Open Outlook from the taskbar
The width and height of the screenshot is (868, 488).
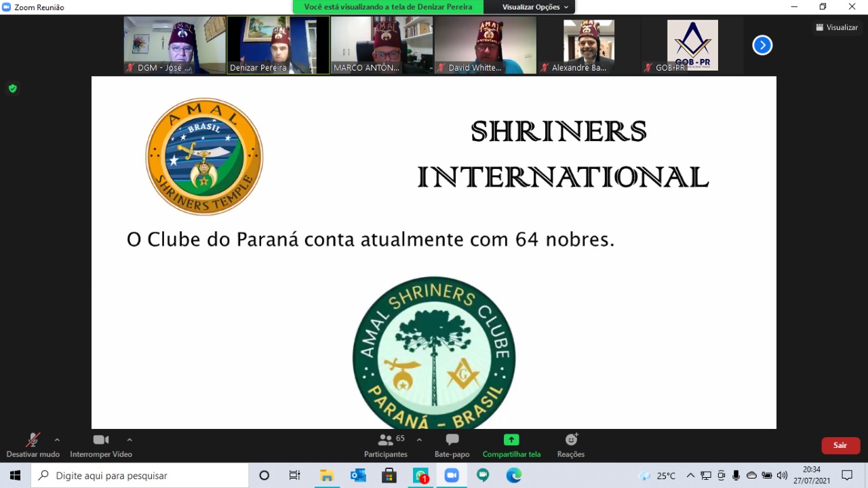[358, 475]
